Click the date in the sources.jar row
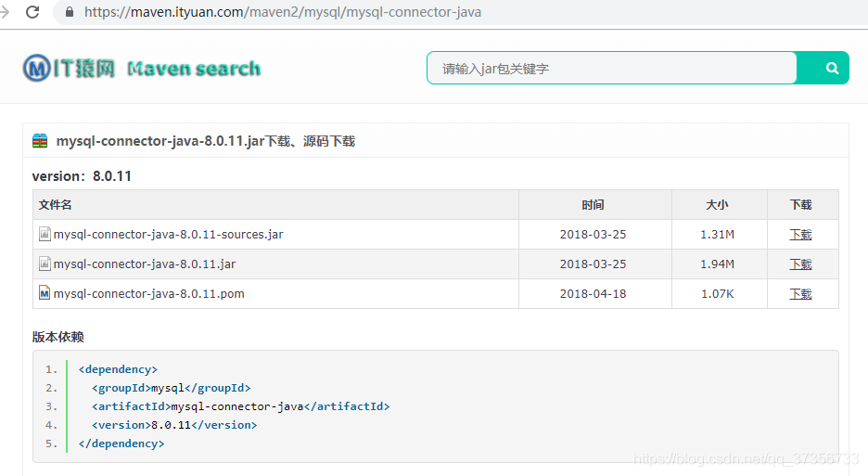Screen dimensions: 868x476 [593, 235]
